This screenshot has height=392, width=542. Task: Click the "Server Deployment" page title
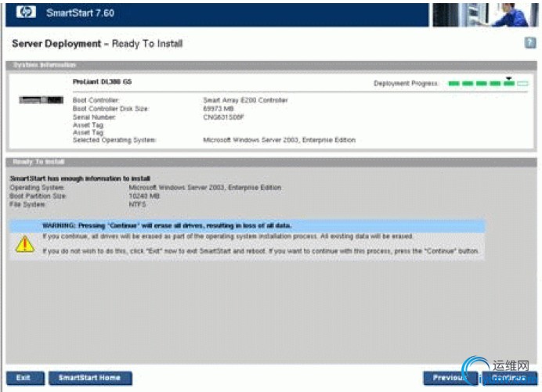pyautogui.click(x=56, y=44)
